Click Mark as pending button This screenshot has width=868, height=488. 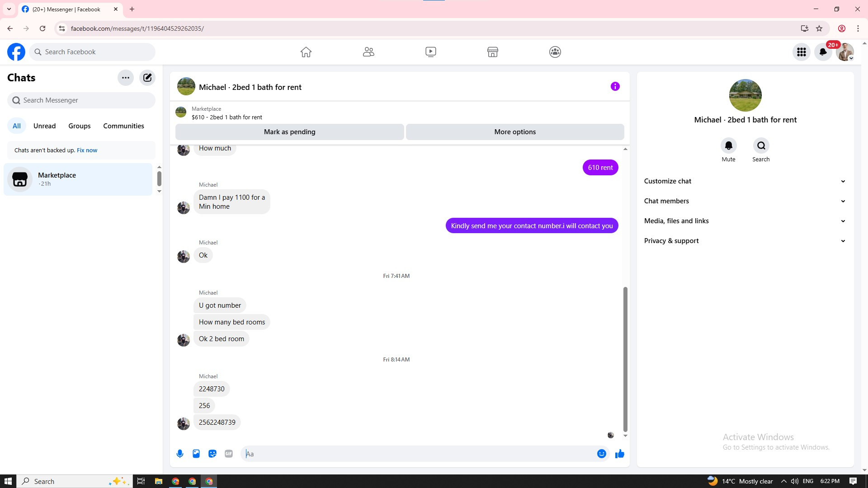(289, 132)
